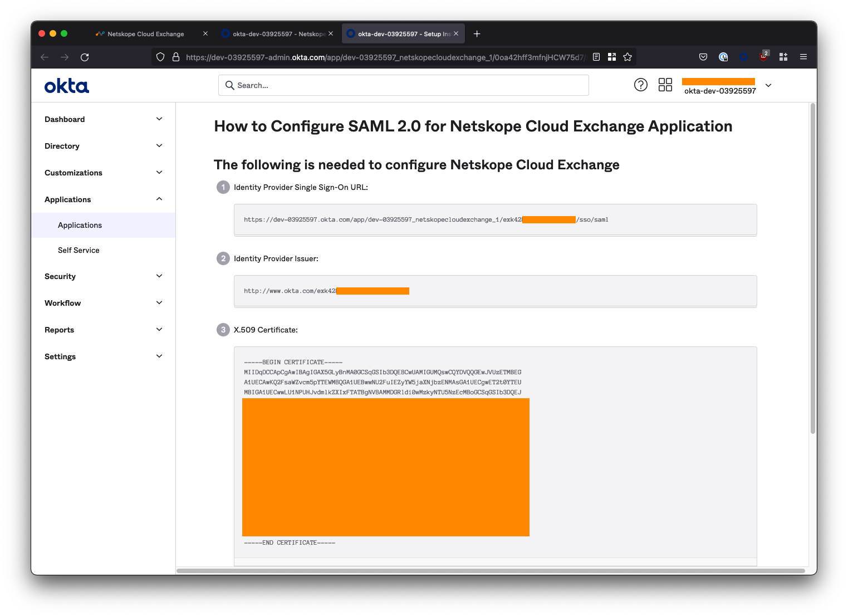The width and height of the screenshot is (848, 616).
Task: Click the vertical page scrollbar
Action: click(x=812, y=267)
